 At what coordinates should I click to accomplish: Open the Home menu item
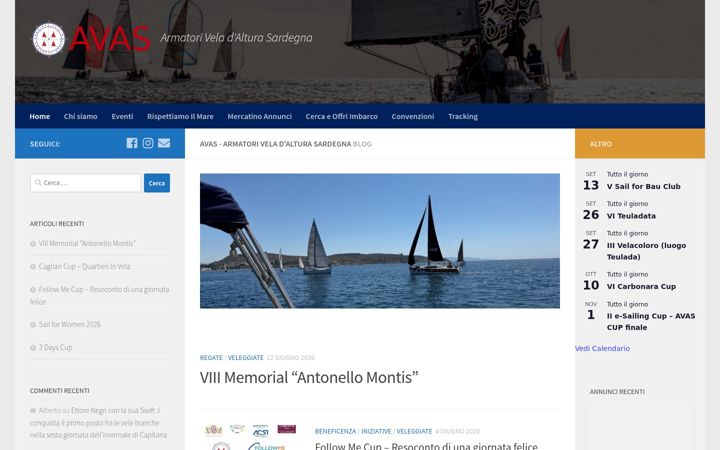(39, 116)
